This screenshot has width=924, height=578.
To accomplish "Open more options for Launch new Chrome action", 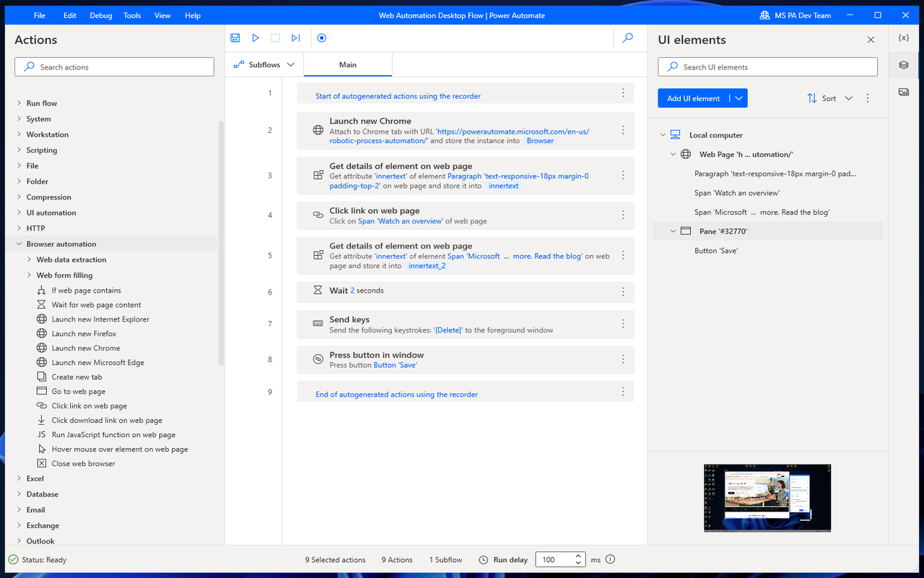I will [622, 130].
